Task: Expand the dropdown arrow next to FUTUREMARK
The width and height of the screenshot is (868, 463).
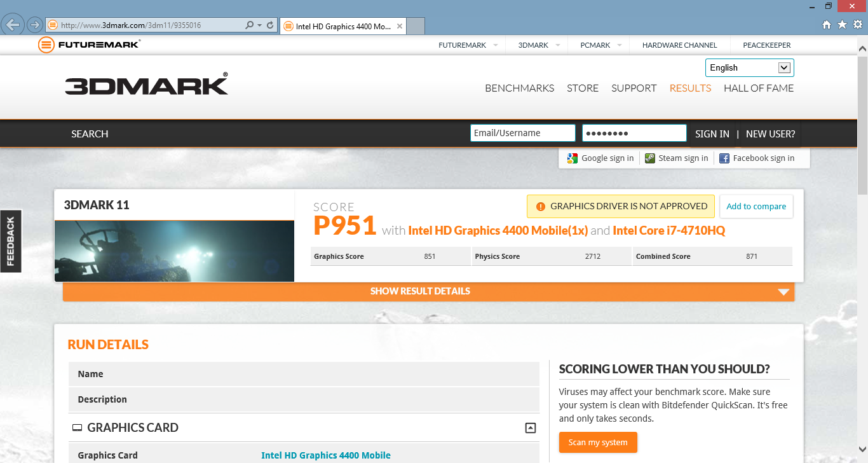Action: click(x=496, y=45)
